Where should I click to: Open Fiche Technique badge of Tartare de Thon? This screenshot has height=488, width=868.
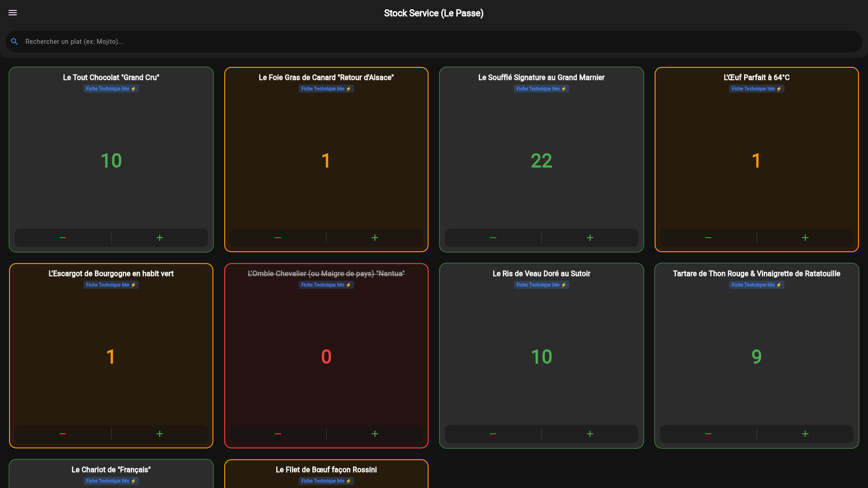click(757, 285)
